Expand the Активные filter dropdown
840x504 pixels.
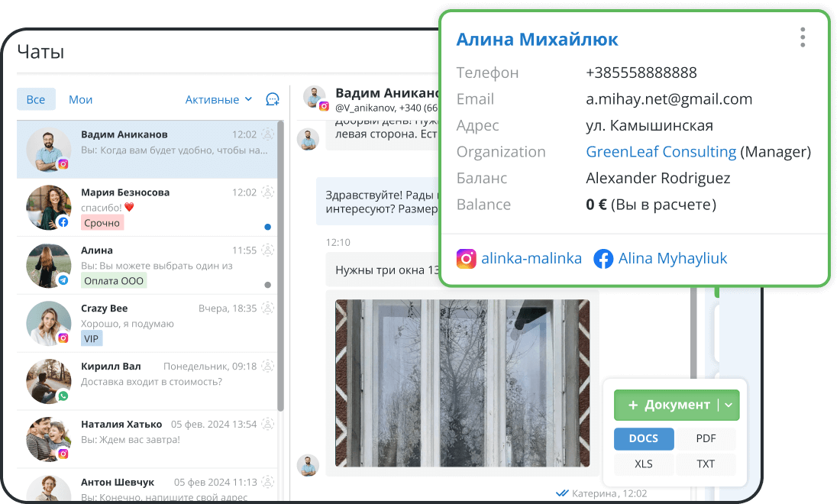(218, 99)
